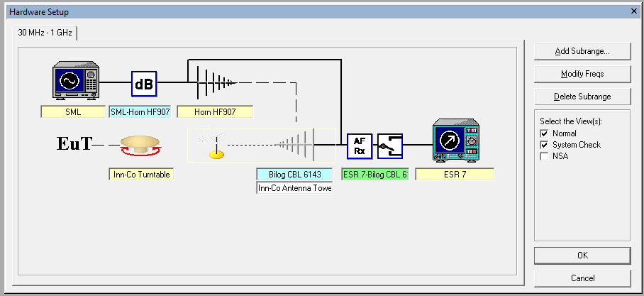Click the ESR 7 receiver icon
This screenshot has height=296, width=644.
(x=456, y=140)
